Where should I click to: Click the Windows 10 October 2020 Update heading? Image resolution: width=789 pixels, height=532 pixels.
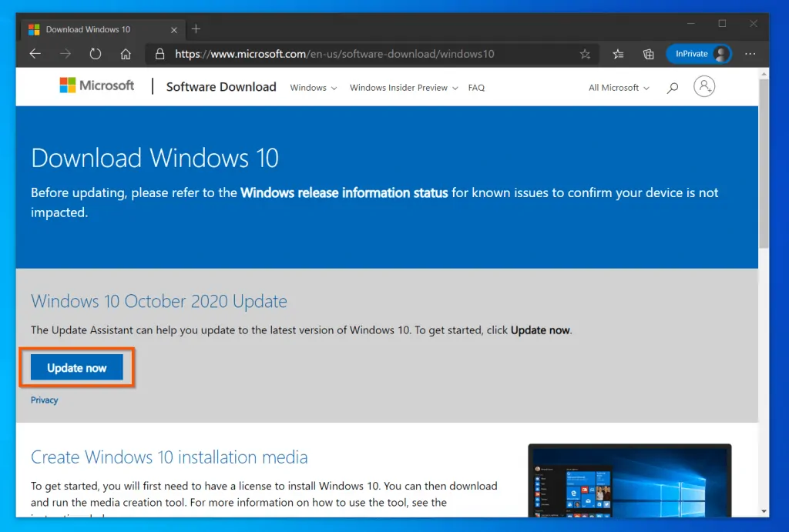pyautogui.click(x=159, y=301)
